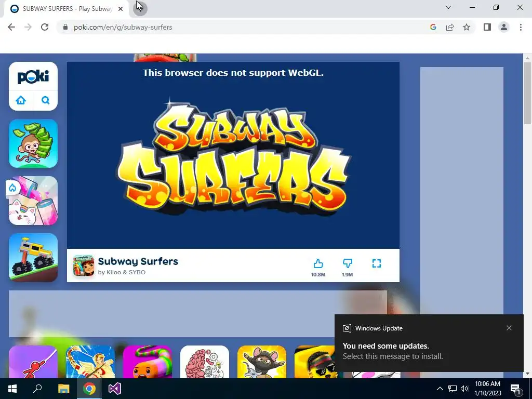The height and width of the screenshot is (399, 532).
Task: Click 'by Kiloo & SYBO' developer text
Action: pyautogui.click(x=122, y=272)
